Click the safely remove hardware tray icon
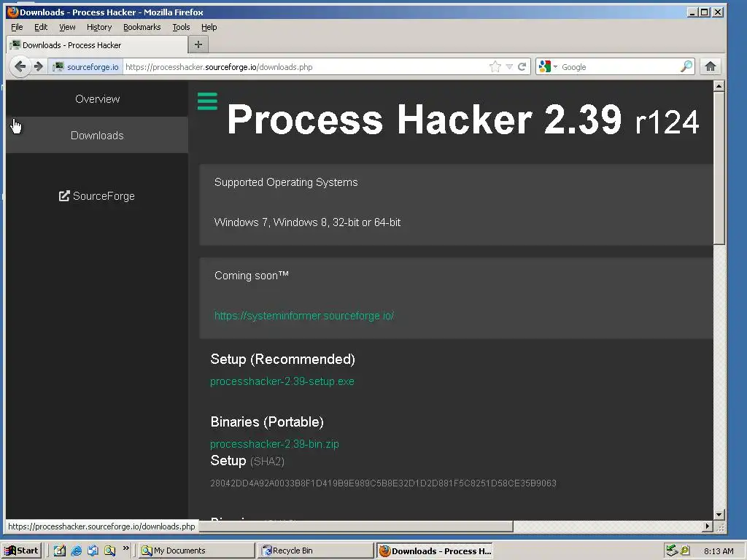Screen dimensions: 747x560 672,551
